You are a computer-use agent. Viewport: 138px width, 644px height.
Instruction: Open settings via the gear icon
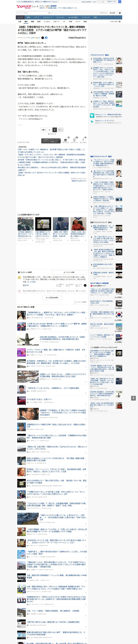[x=120, y=13]
